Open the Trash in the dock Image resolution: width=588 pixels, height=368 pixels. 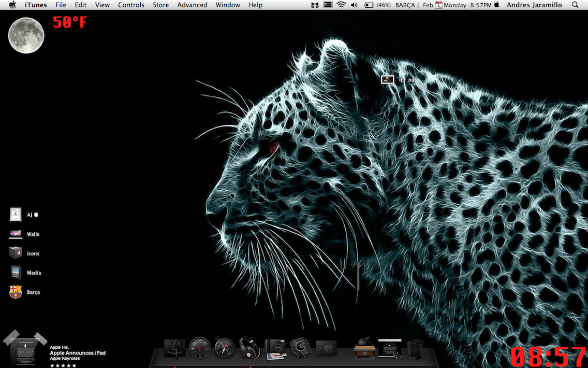click(x=415, y=349)
